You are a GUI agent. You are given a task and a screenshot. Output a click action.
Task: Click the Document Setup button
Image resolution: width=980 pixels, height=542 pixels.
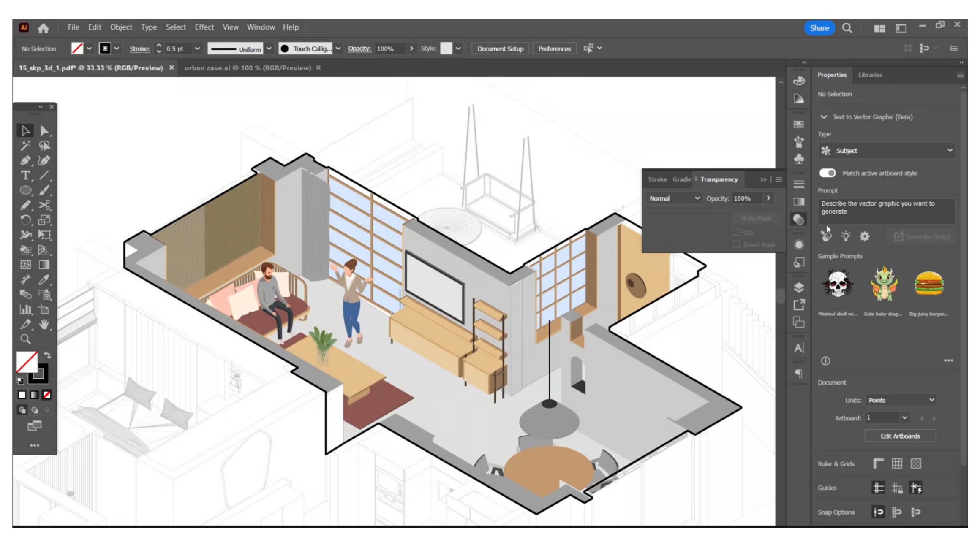pos(500,49)
